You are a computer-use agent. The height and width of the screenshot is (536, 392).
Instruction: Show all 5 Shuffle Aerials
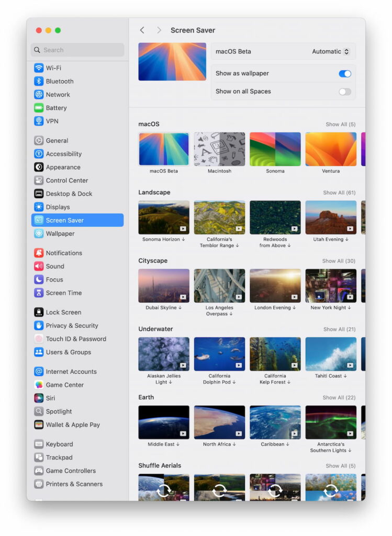[340, 466]
